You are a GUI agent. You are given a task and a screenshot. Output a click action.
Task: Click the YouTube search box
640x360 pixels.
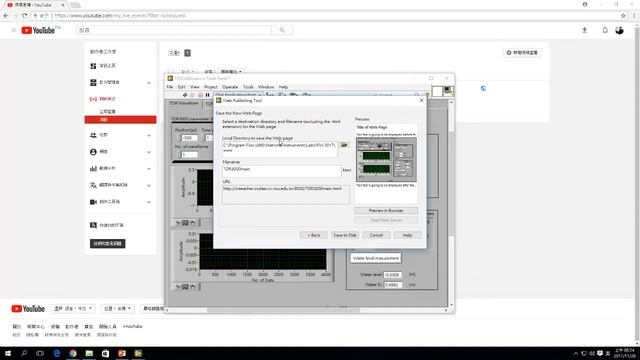[173, 30]
